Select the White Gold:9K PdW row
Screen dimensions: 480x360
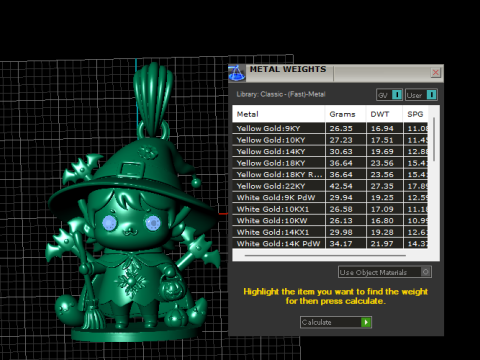click(x=330, y=197)
